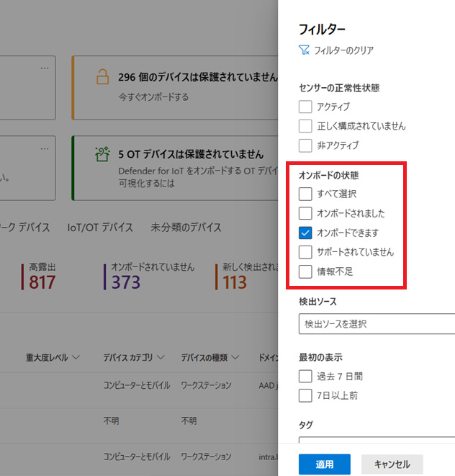The image size is (455, 476).
Task: Tick the サポートされていません checkbox
Action: coord(305,252)
